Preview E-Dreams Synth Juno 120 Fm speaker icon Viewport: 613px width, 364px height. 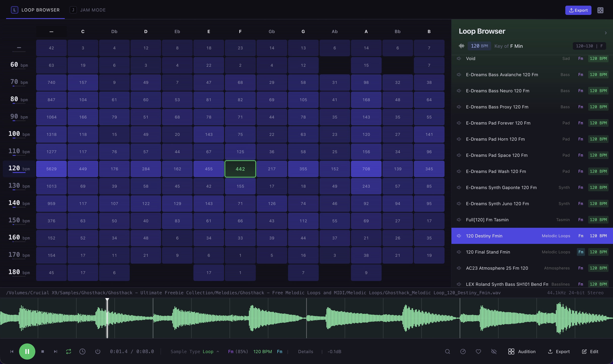(x=459, y=204)
